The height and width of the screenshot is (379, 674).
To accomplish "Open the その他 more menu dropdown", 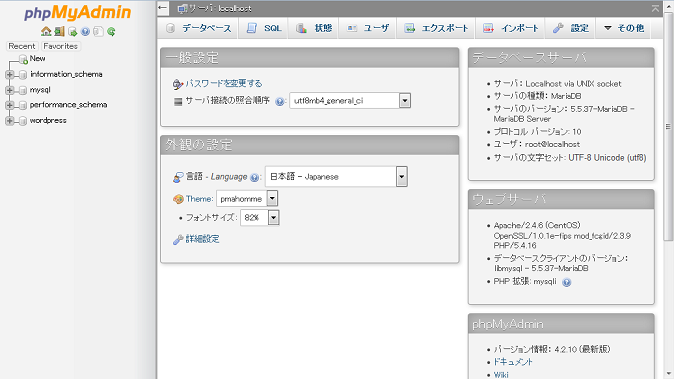I will 624,28.
